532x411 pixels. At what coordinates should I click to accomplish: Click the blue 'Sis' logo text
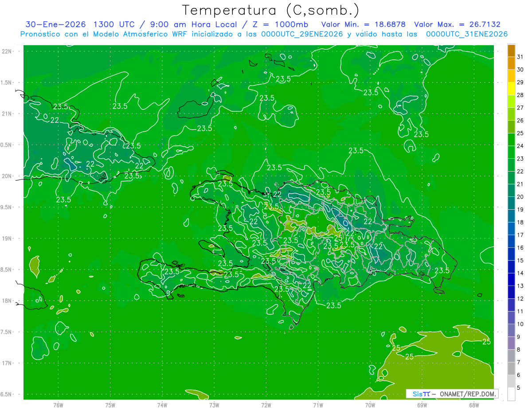417,394
